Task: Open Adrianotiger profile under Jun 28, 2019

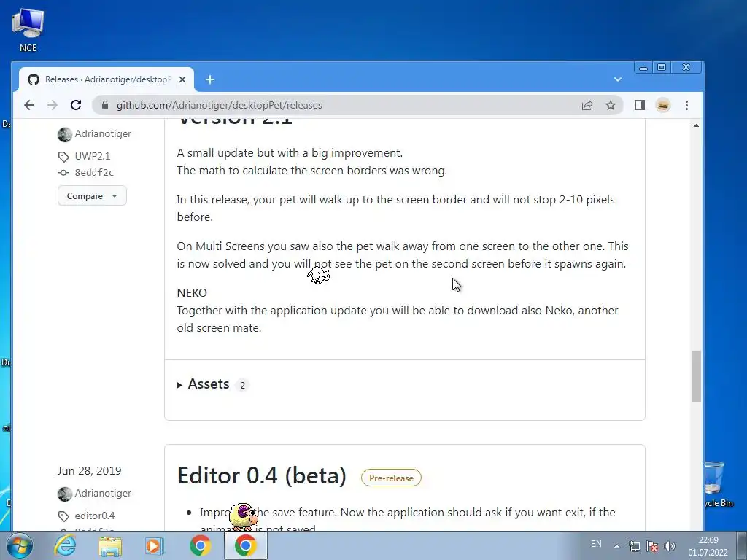Action: (x=102, y=494)
